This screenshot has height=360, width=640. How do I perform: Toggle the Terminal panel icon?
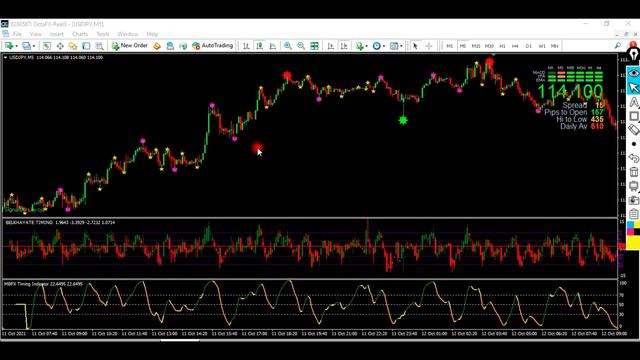click(x=86, y=46)
